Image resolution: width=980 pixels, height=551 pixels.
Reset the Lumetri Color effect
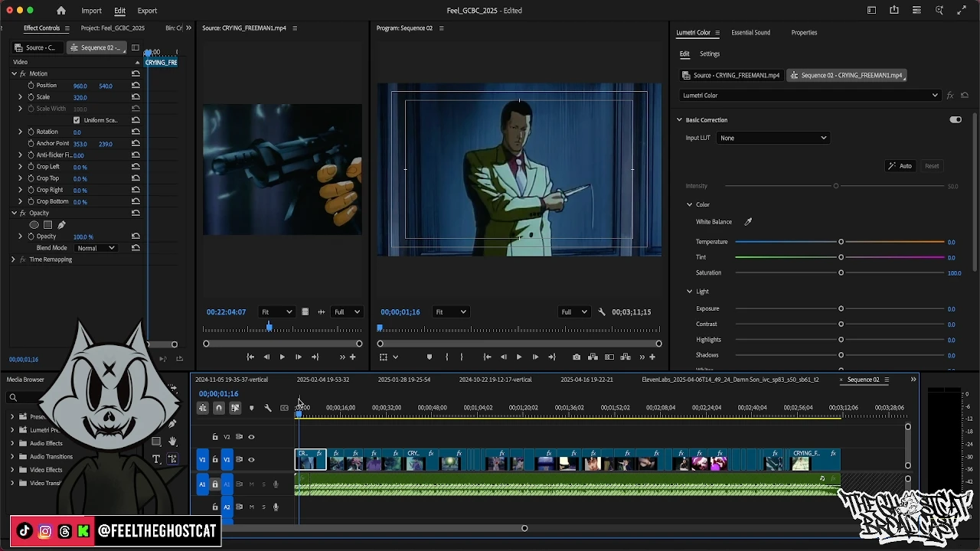[x=965, y=96]
